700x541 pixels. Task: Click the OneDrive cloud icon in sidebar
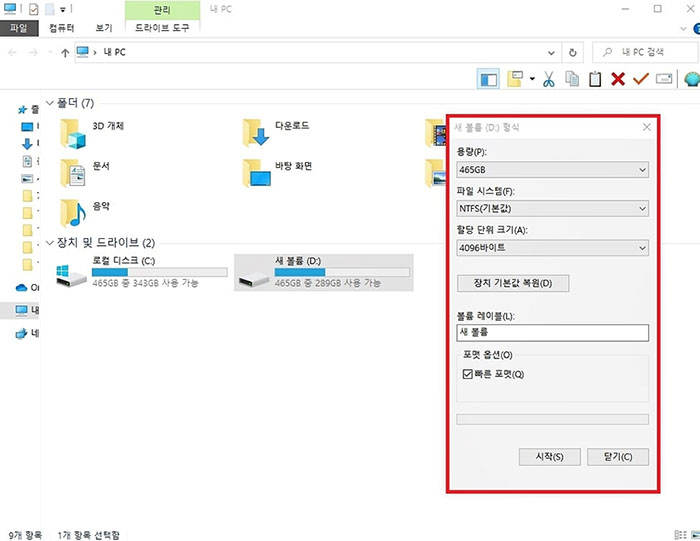21,287
